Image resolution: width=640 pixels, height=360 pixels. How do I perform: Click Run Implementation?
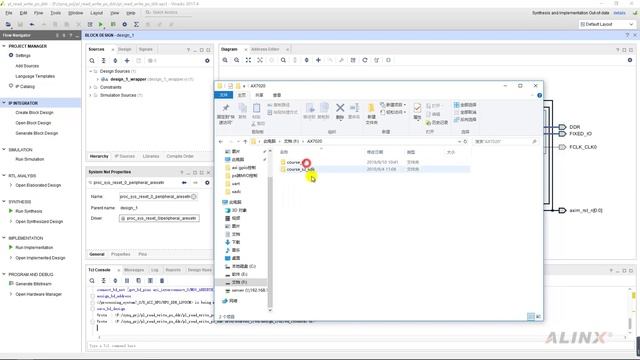coord(34,248)
